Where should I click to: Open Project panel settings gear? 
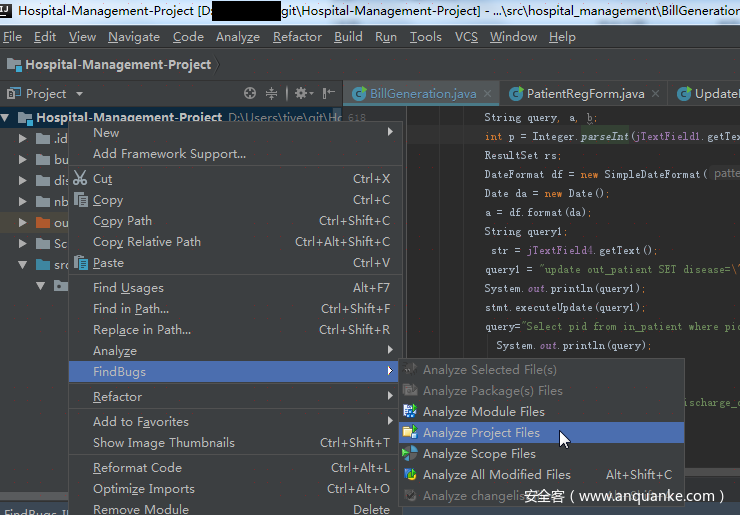303,93
